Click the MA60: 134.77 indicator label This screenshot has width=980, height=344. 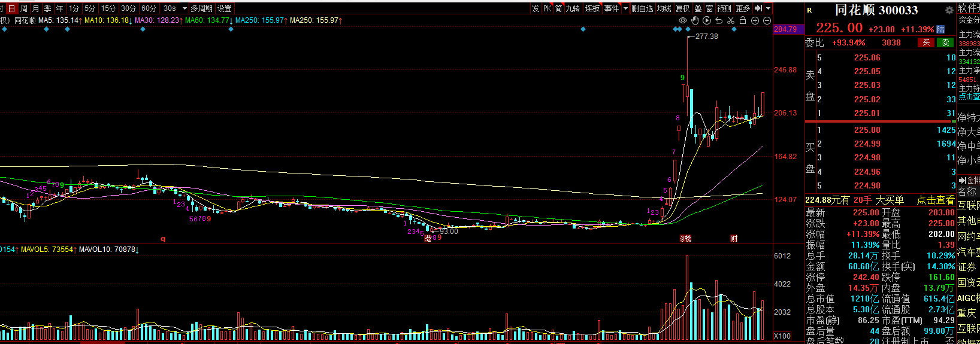click(x=209, y=20)
